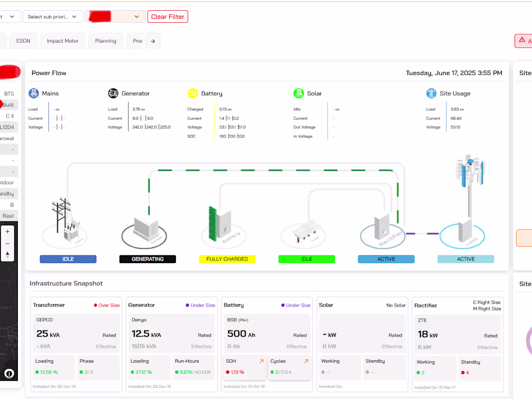Switch to the ESON tab
This screenshot has width=532, height=399.
pos(23,41)
